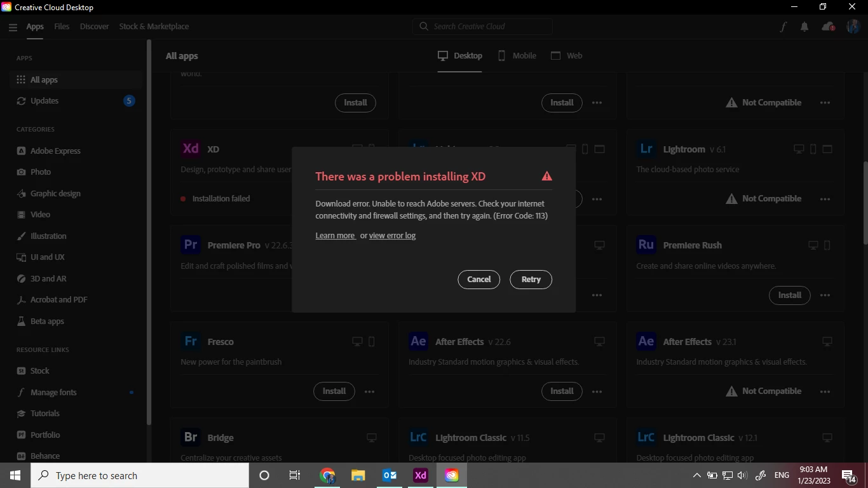868x488 pixels.
Task: Open more options for After Effects v 23.1
Action: pos(825,391)
